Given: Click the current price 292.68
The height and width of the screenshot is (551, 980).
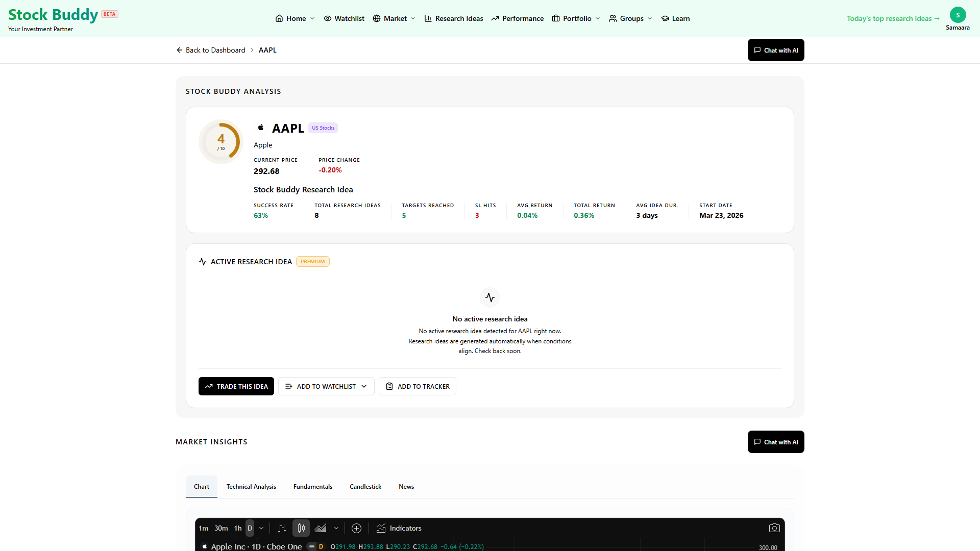Looking at the screenshot, I should coord(266,171).
